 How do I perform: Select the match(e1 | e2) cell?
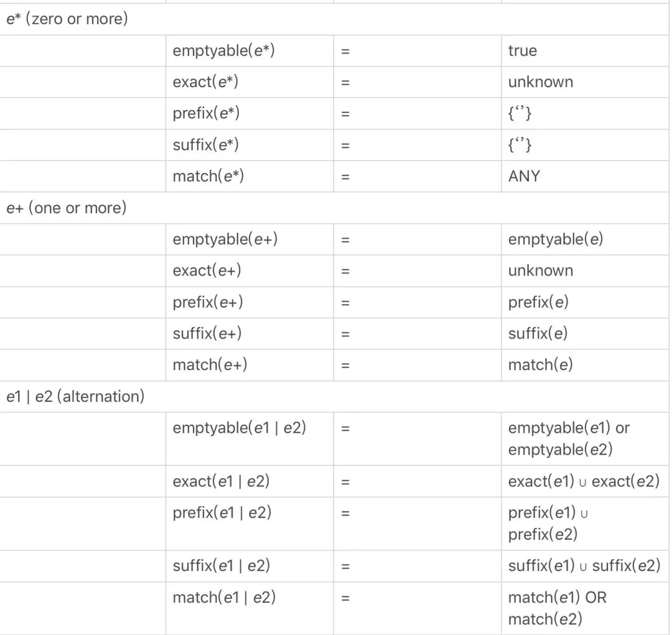tap(224, 598)
